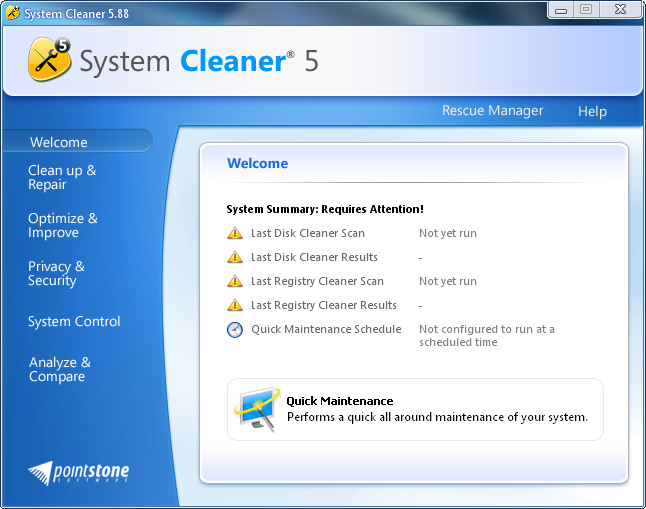
Task: Click the Pointstone software logo
Action: tap(79, 472)
